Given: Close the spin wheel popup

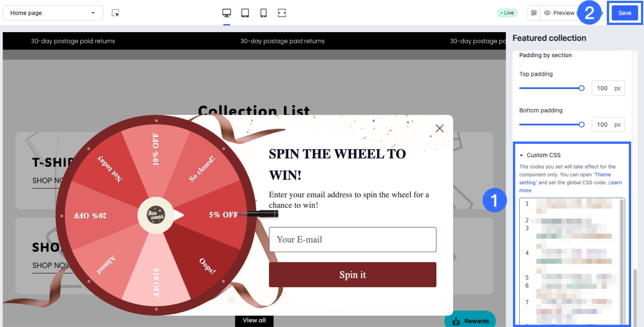Looking at the screenshot, I should 439,128.
